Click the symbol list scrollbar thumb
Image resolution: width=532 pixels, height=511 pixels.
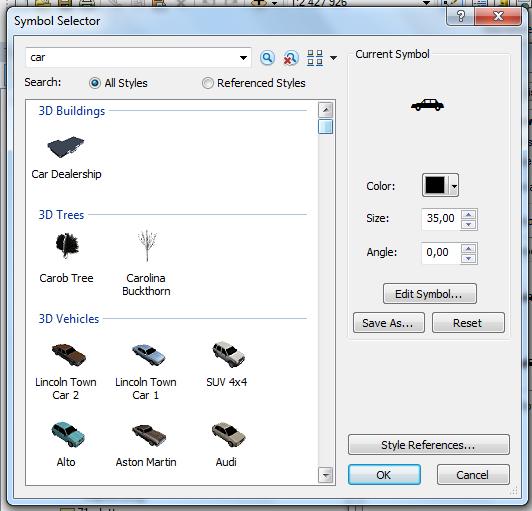(326, 127)
